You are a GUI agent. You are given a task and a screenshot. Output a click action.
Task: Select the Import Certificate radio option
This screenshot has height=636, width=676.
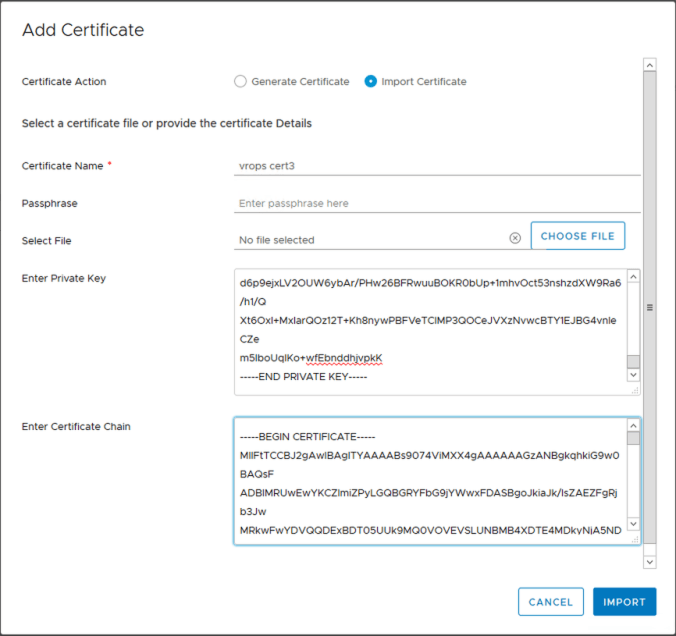pos(371,82)
